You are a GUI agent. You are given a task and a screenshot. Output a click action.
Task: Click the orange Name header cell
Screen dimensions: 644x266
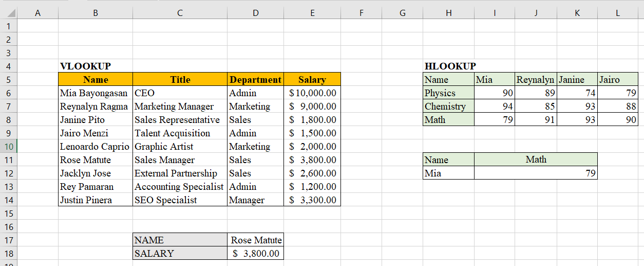pos(96,80)
